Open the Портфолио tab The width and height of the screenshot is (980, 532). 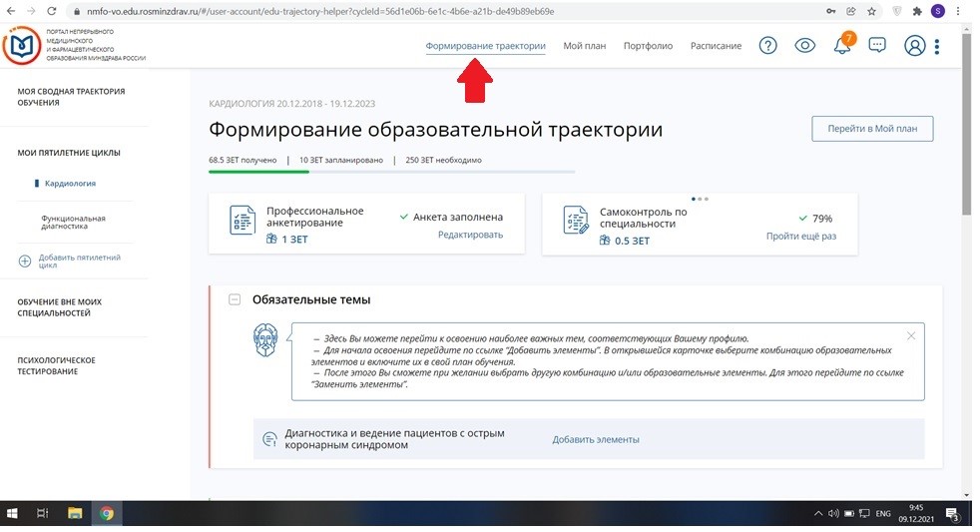pos(648,46)
